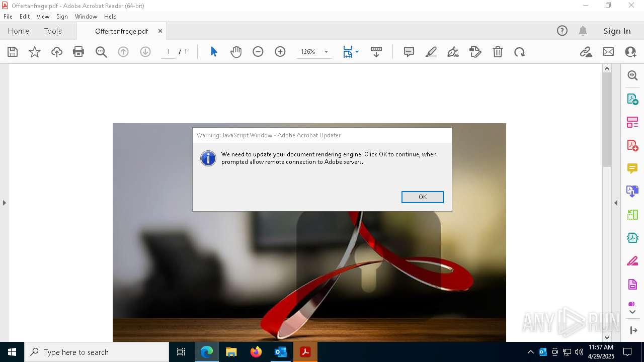
Task: Open notifications bell
Action: (x=583, y=31)
